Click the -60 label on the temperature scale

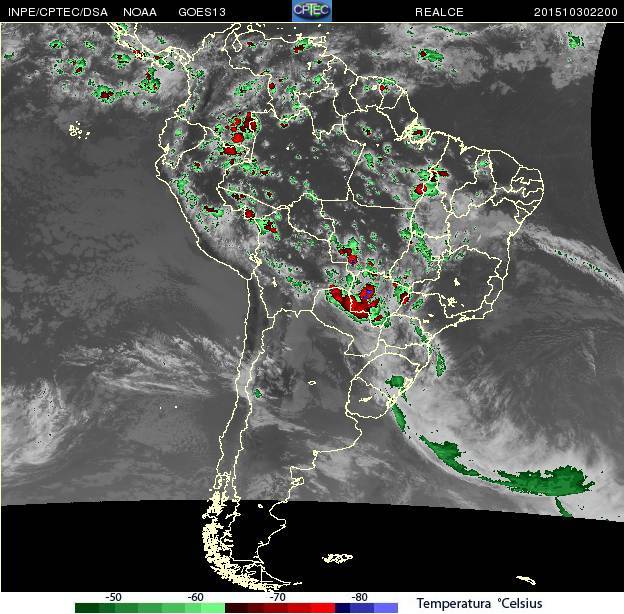[x=195, y=597]
